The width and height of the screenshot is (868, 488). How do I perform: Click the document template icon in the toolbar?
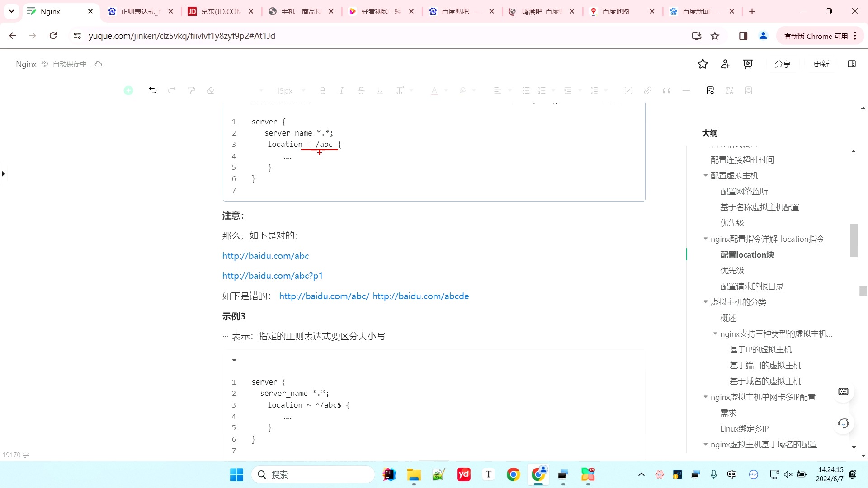click(749, 90)
